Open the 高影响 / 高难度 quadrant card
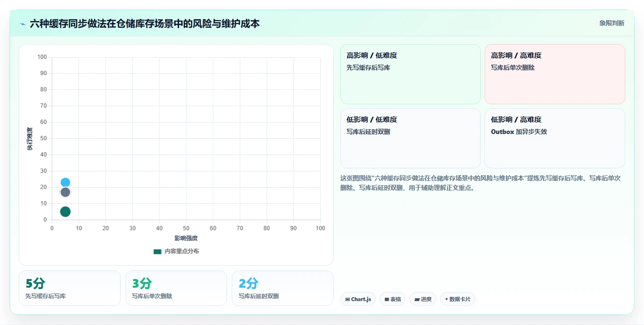The width and height of the screenshot is (644, 325). tap(555, 74)
